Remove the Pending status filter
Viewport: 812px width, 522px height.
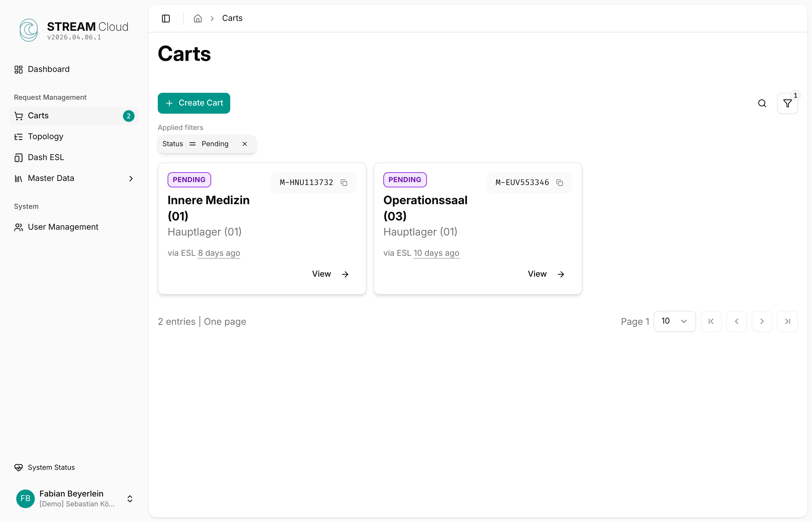(x=245, y=144)
